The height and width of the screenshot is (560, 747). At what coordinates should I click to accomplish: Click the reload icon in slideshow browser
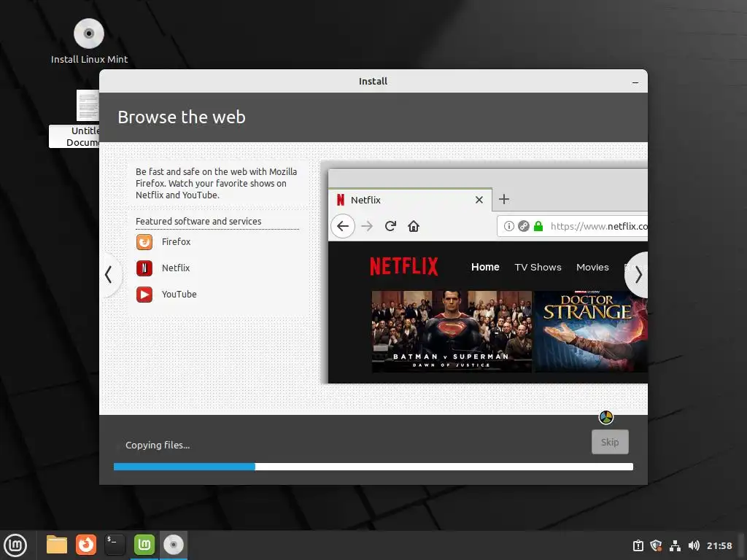[x=391, y=226]
